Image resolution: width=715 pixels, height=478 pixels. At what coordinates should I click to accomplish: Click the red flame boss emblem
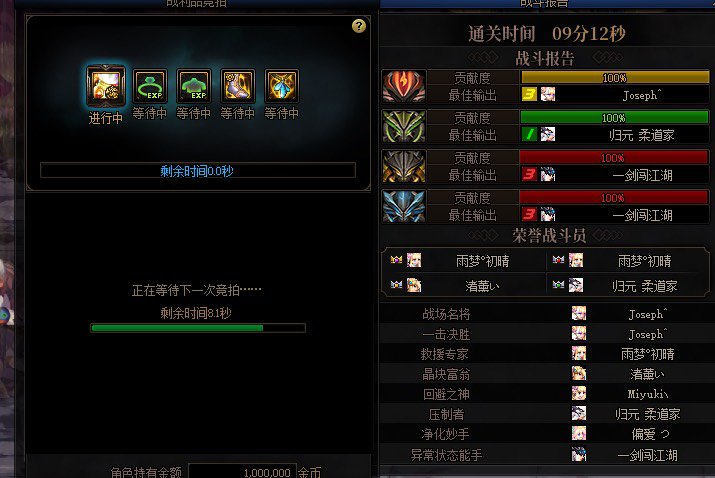click(404, 86)
